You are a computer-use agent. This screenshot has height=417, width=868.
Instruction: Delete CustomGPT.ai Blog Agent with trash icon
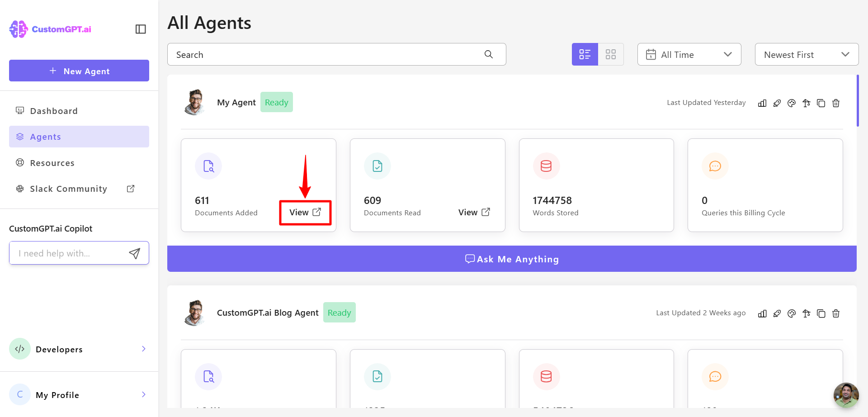(x=836, y=313)
